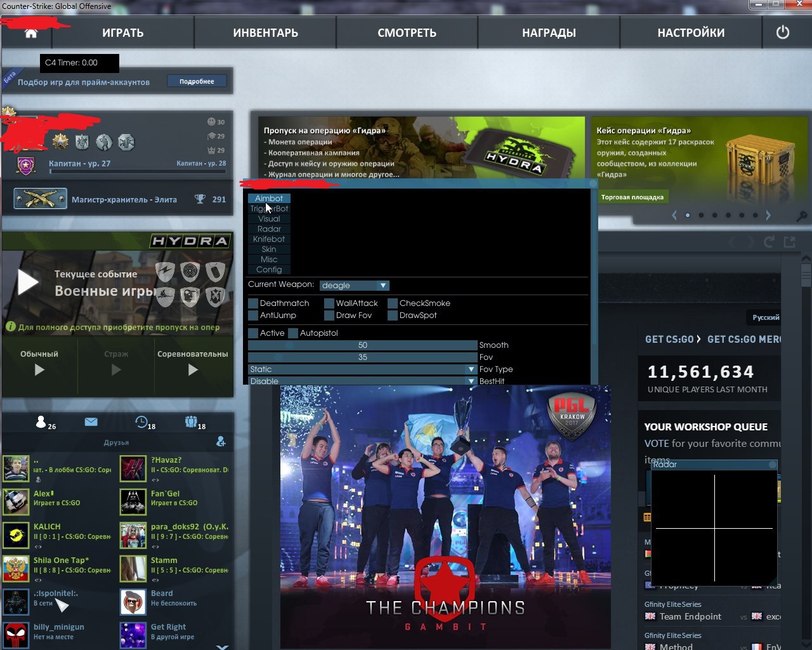Click the home icon in the top bar
The image size is (812, 650).
(30, 33)
